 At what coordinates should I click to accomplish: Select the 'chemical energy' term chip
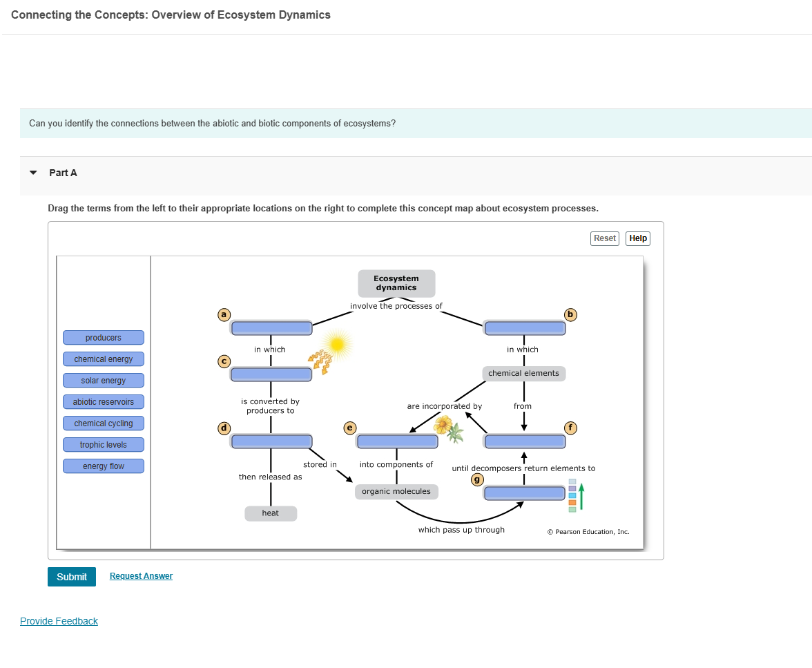pyautogui.click(x=103, y=359)
